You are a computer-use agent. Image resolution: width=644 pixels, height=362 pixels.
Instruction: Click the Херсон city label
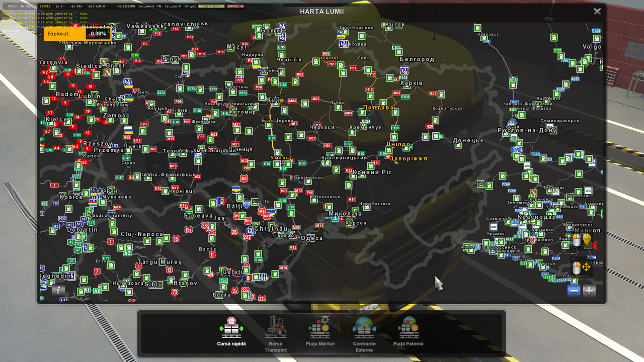click(356, 223)
